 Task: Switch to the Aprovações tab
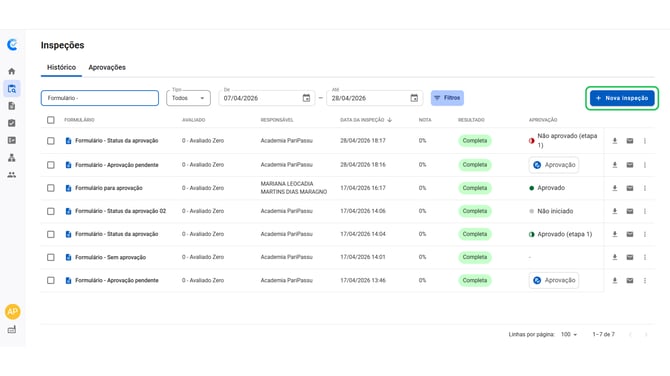tap(107, 68)
